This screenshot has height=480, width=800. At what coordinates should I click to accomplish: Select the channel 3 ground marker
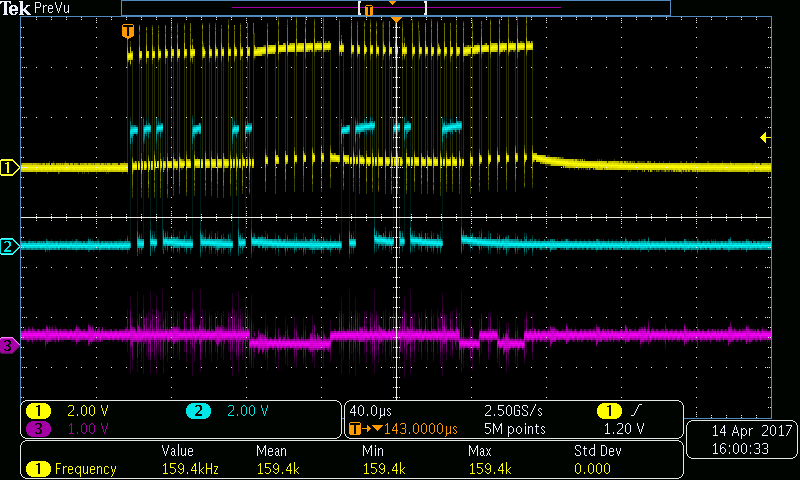coord(9,345)
